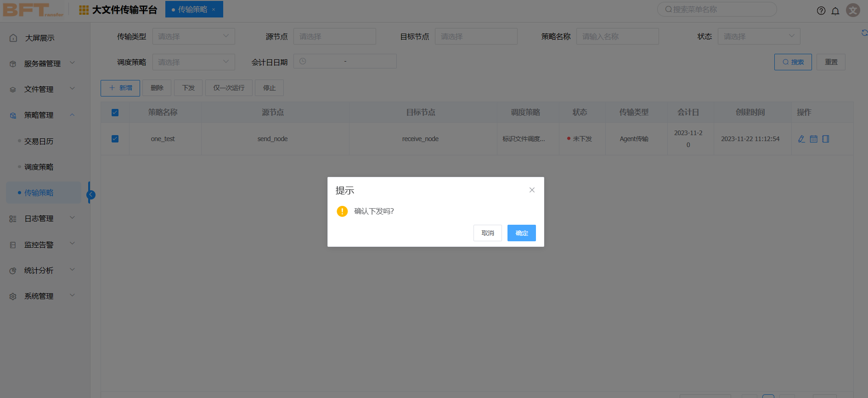Click the edit pencil icon for one_test

tap(801, 139)
